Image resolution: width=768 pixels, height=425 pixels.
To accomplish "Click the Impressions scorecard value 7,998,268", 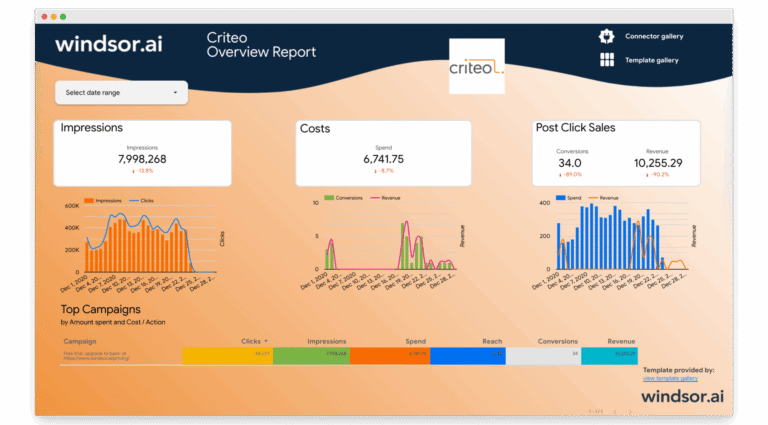I will tap(142, 159).
